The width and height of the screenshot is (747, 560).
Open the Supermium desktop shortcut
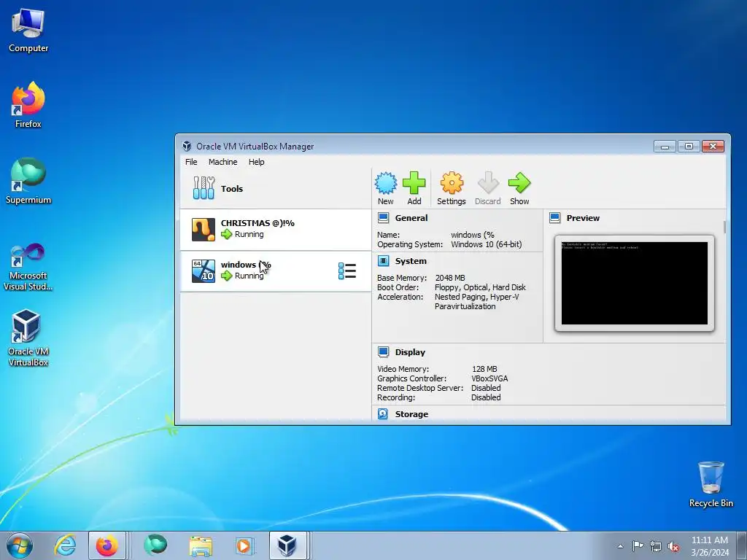(28, 181)
